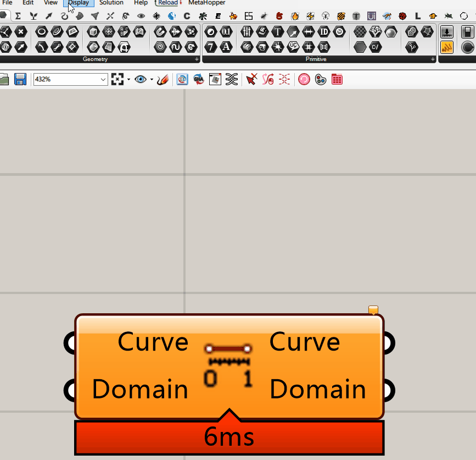Select the Sketch tool on the canvas toolbar
Image resolution: width=476 pixels, height=460 pixels.
tap(163, 79)
